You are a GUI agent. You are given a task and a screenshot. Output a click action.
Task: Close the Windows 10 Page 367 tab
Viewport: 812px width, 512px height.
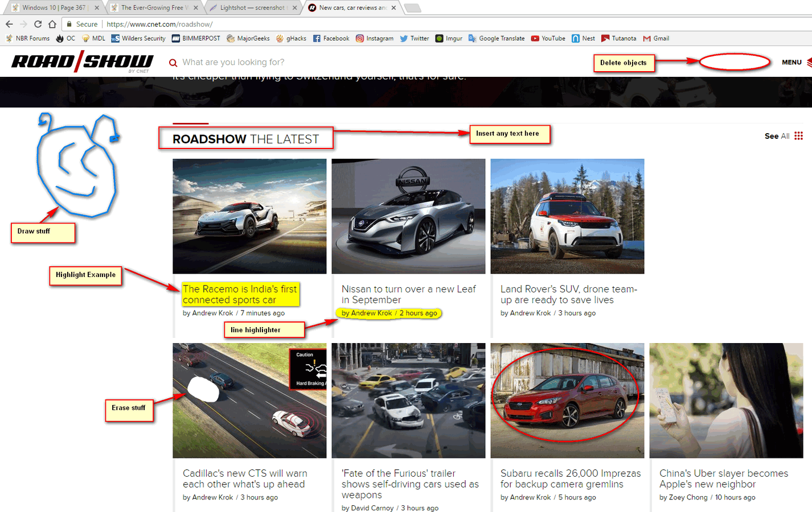pos(97,8)
